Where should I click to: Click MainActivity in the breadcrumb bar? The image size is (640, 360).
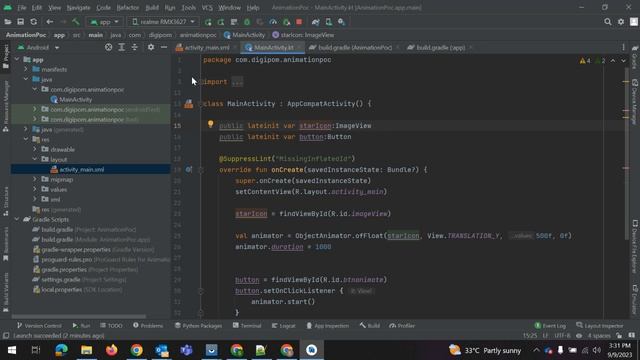(x=244, y=35)
